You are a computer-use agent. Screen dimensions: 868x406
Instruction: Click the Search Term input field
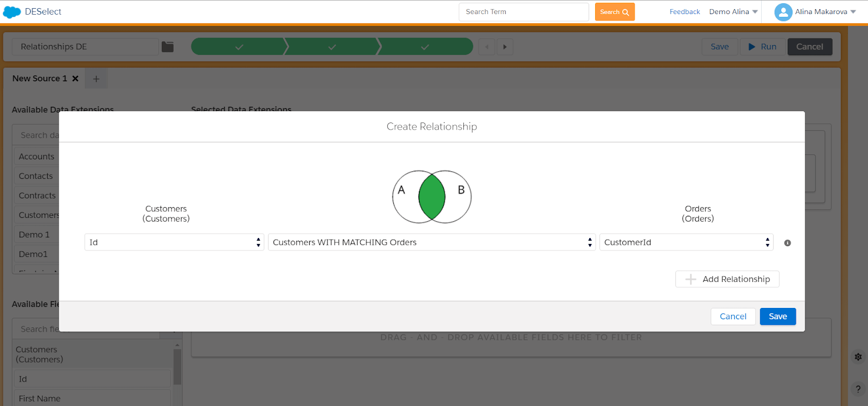point(523,12)
